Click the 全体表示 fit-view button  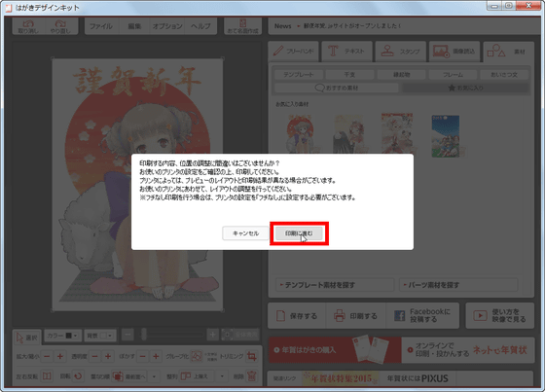click(x=240, y=335)
